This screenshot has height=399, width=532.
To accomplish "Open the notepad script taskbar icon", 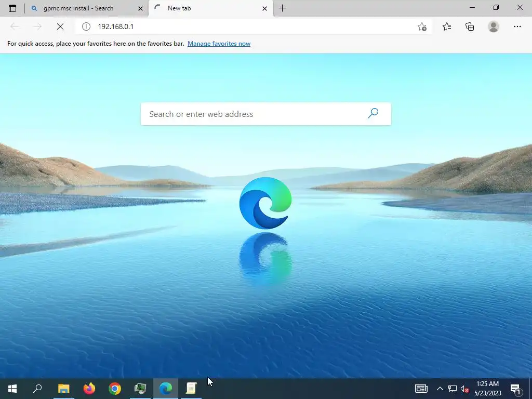I will tap(191, 389).
